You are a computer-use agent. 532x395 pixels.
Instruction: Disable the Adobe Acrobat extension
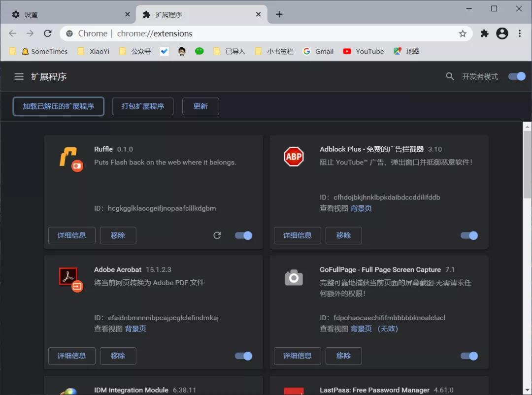(243, 356)
